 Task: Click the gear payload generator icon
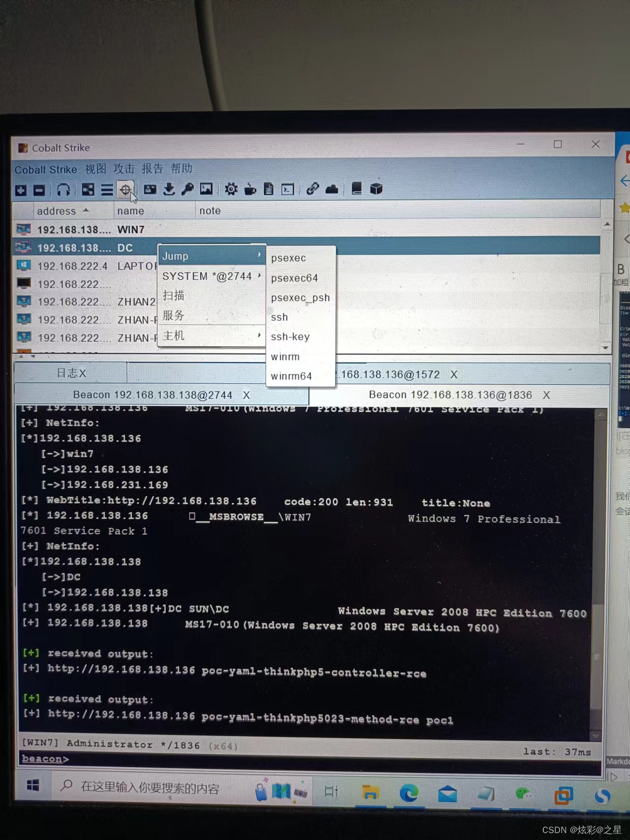pos(231,189)
